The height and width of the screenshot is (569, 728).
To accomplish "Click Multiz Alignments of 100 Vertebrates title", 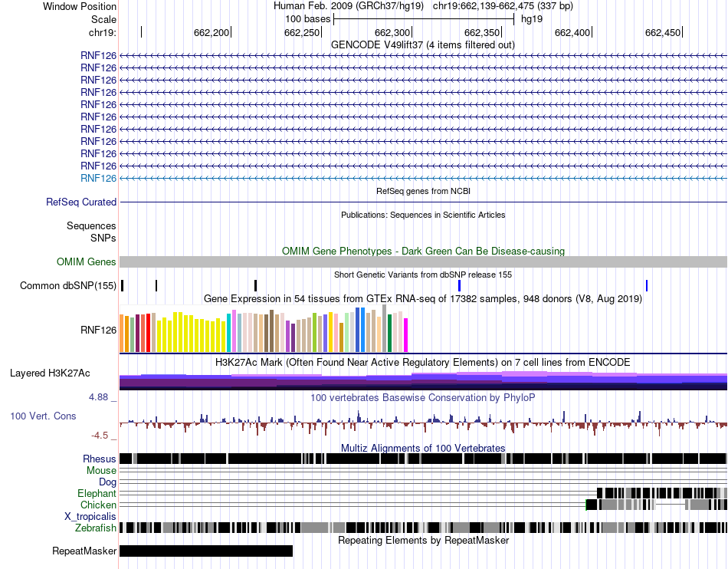I will (423, 449).
